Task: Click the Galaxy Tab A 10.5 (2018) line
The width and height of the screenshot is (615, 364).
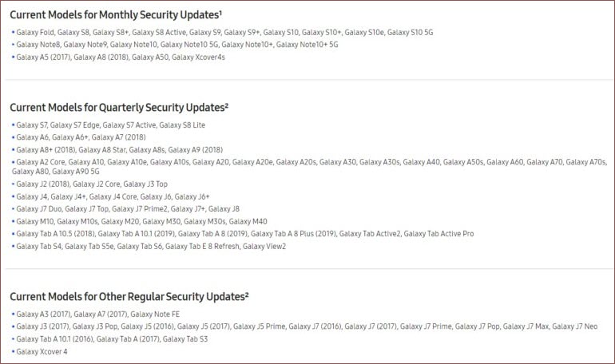Action: click(x=244, y=234)
